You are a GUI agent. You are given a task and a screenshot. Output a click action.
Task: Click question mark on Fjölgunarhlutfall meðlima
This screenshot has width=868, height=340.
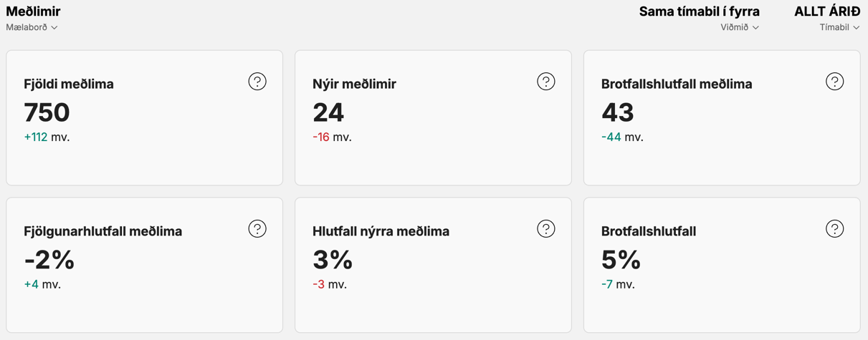pyautogui.click(x=257, y=229)
